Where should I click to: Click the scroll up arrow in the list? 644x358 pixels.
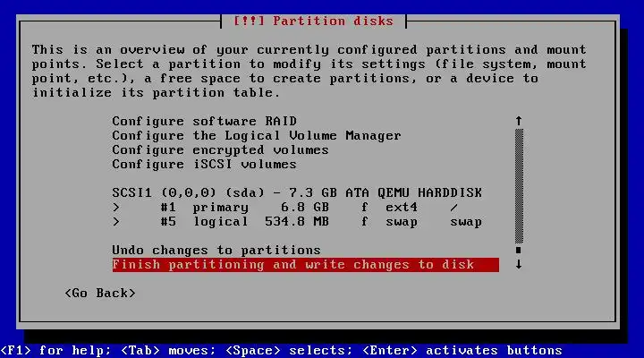(519, 121)
